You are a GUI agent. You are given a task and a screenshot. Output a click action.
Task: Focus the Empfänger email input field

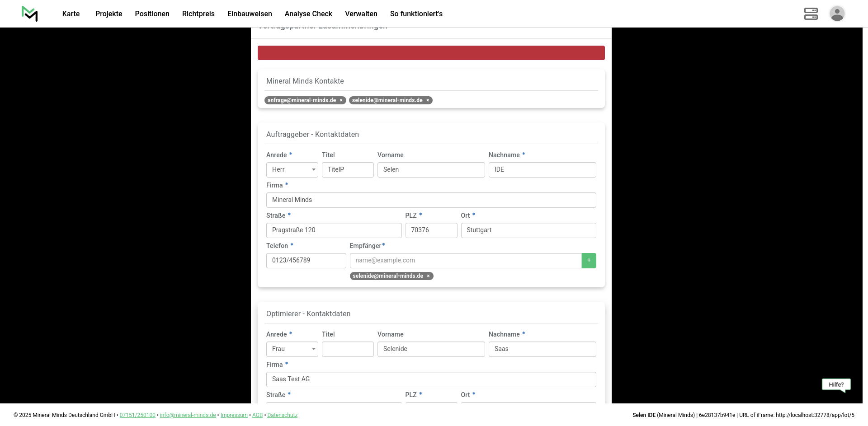pos(465,261)
